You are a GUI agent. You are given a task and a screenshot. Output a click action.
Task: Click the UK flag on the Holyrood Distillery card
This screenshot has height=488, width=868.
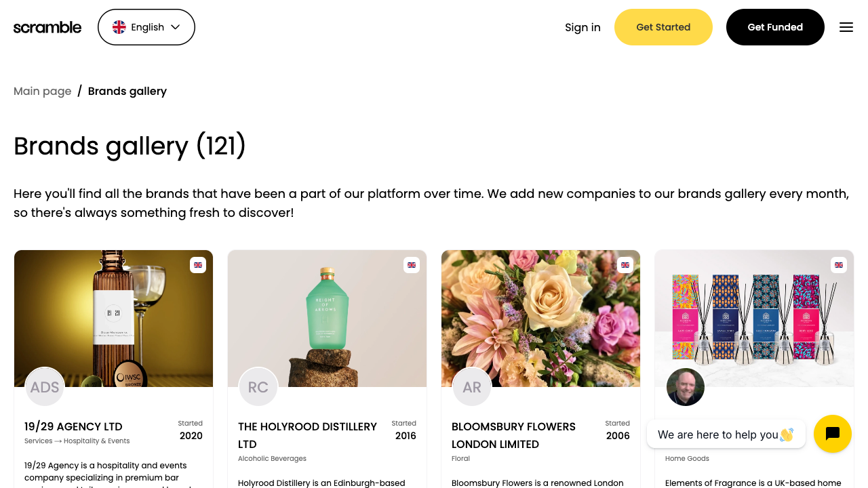pos(412,265)
